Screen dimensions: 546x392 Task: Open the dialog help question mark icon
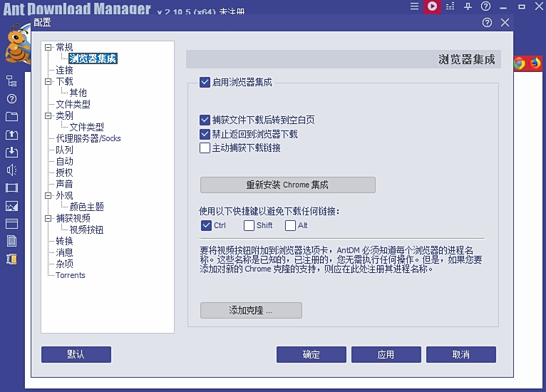point(487,22)
